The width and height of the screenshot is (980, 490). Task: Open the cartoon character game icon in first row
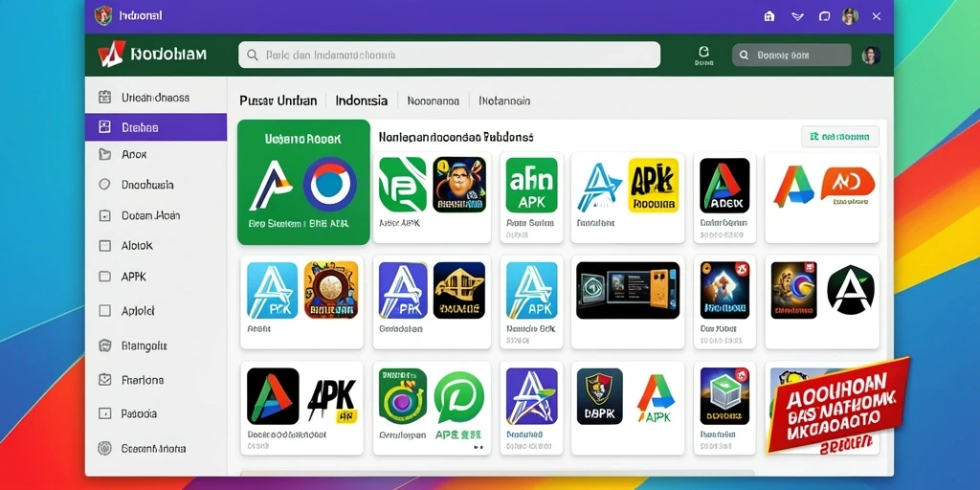pos(459,185)
